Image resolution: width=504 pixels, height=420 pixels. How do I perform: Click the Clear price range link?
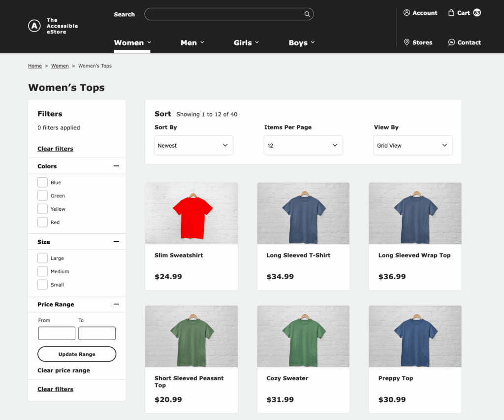pos(63,370)
